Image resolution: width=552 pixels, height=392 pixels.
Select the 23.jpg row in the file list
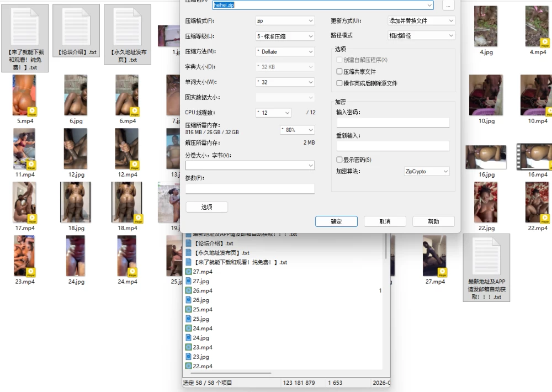click(283, 357)
